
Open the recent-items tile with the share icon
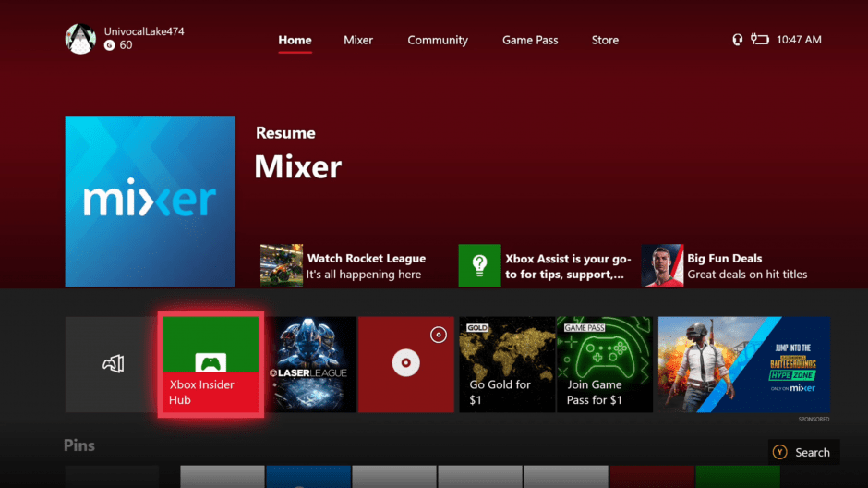111,364
